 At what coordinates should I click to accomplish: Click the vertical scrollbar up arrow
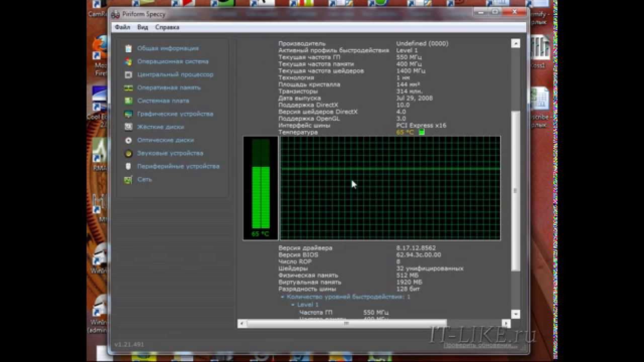(x=515, y=44)
